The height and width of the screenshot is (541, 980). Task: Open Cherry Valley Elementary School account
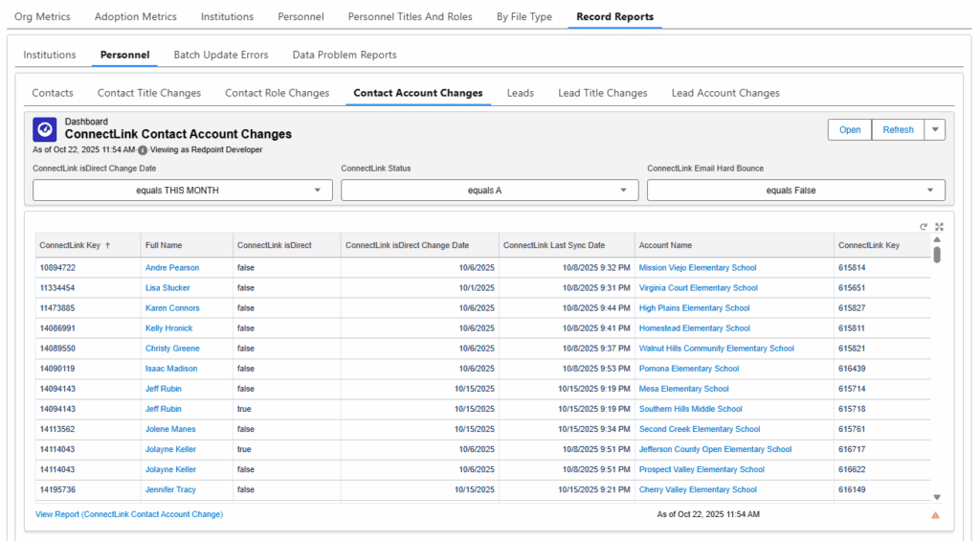pyautogui.click(x=698, y=489)
